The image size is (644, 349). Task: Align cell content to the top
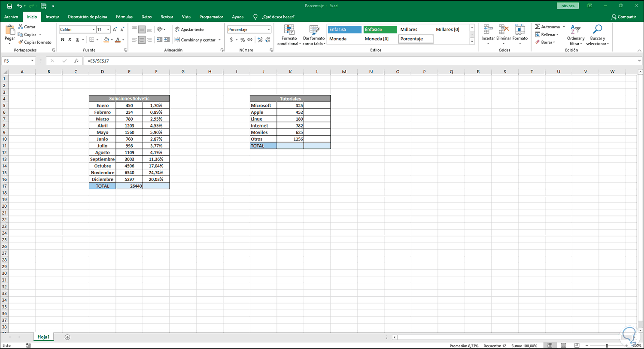(134, 29)
